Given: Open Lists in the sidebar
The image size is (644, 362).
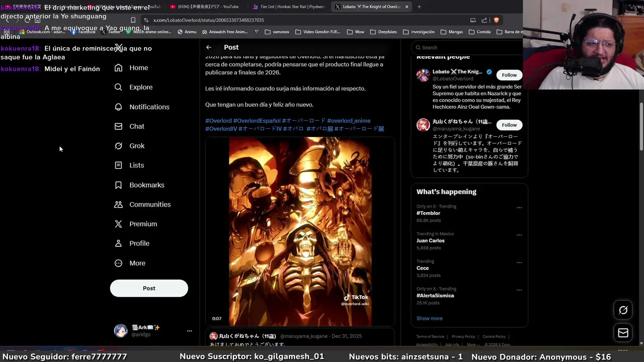Looking at the screenshot, I should (129, 165).
